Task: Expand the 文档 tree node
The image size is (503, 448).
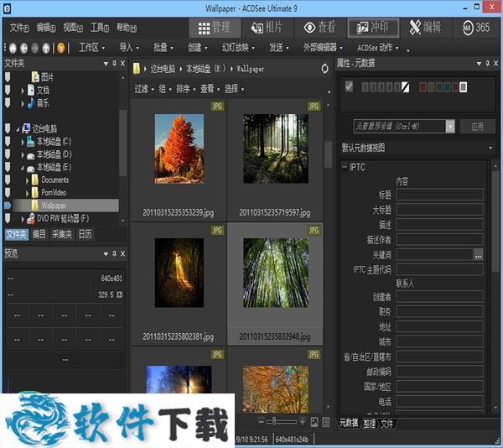Action: click(23, 91)
